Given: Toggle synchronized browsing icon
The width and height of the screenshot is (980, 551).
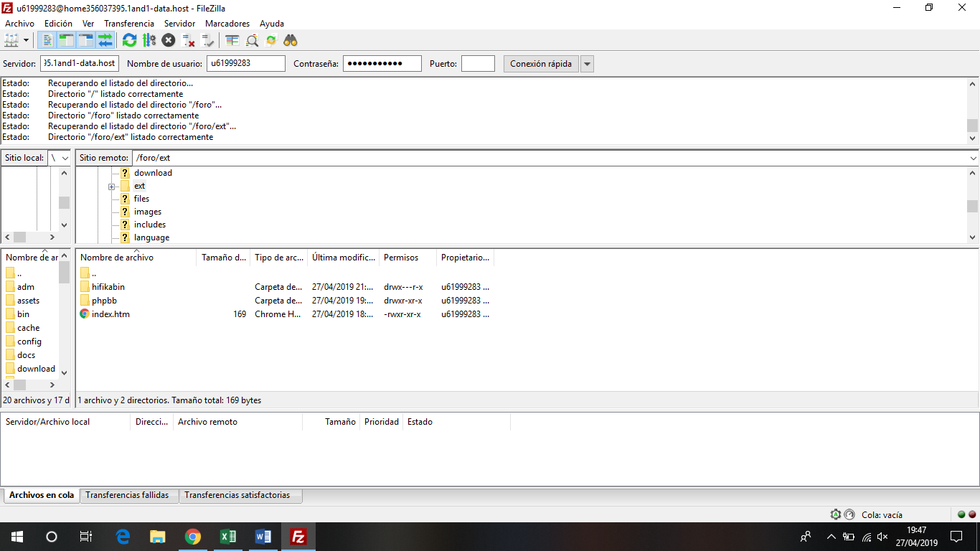Looking at the screenshot, I should tap(271, 40).
